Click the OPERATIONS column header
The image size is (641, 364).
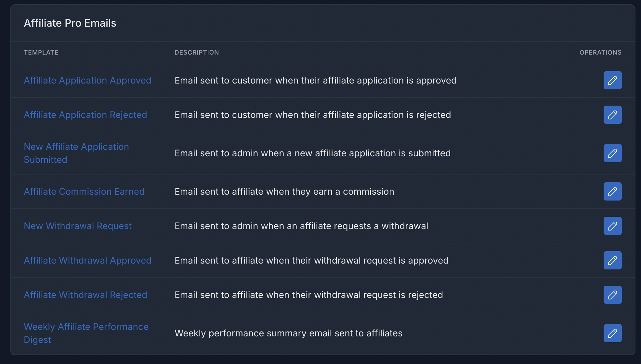click(x=600, y=52)
